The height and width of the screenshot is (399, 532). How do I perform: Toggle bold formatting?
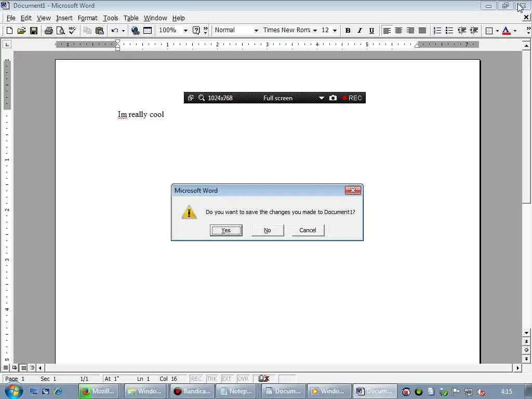(x=348, y=31)
